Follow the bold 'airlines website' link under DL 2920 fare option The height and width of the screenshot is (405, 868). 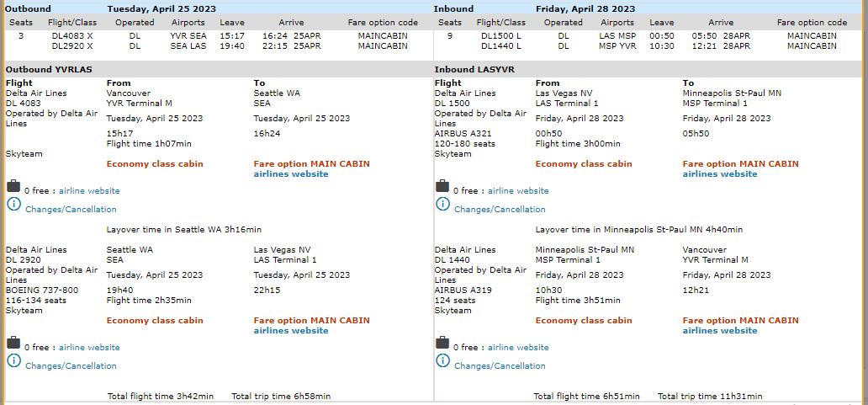tap(291, 331)
